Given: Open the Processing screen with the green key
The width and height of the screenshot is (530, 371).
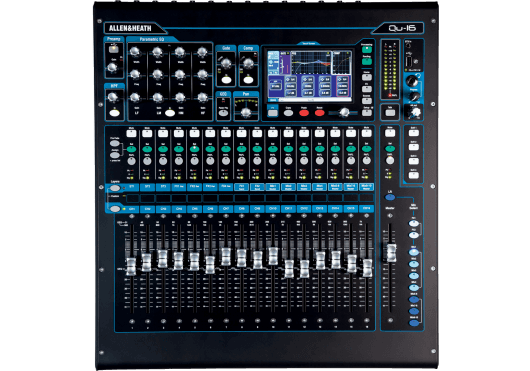Looking at the screenshot, I should point(367,50).
